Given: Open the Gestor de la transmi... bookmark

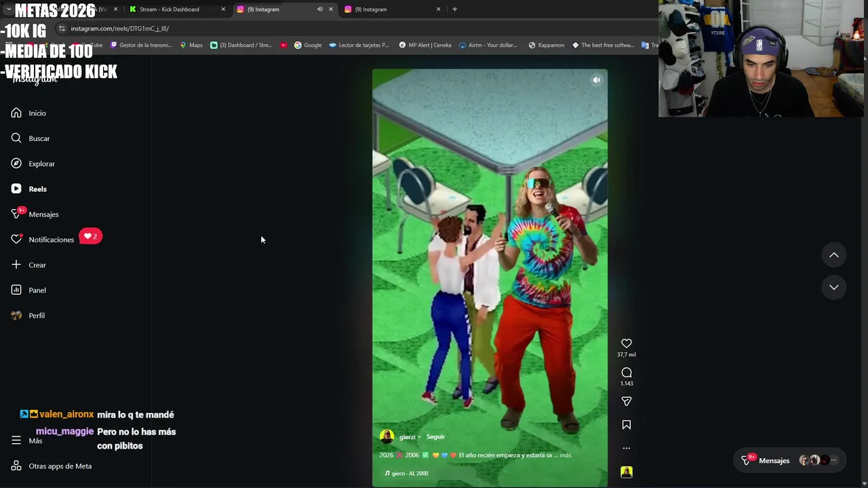Looking at the screenshot, I should pyautogui.click(x=141, y=45).
